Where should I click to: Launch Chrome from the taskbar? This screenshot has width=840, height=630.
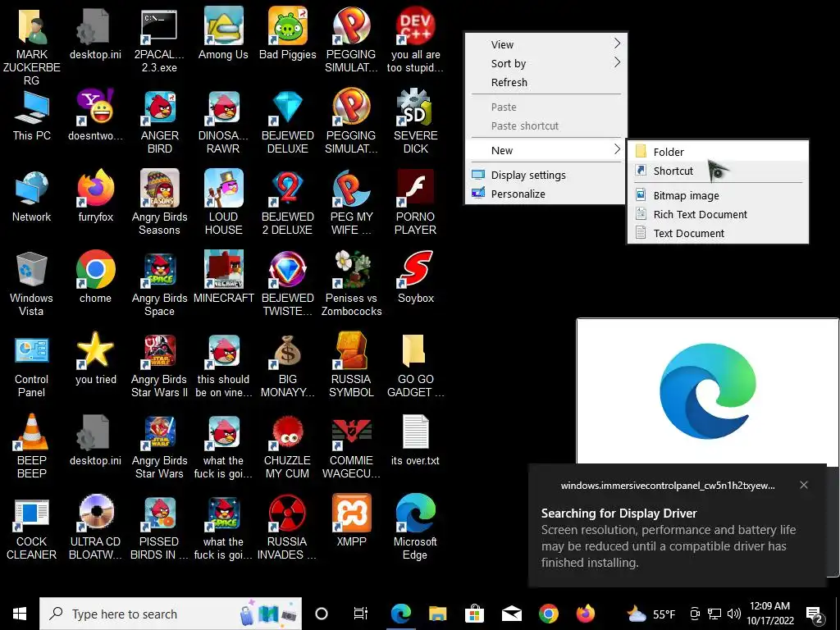tap(549, 614)
